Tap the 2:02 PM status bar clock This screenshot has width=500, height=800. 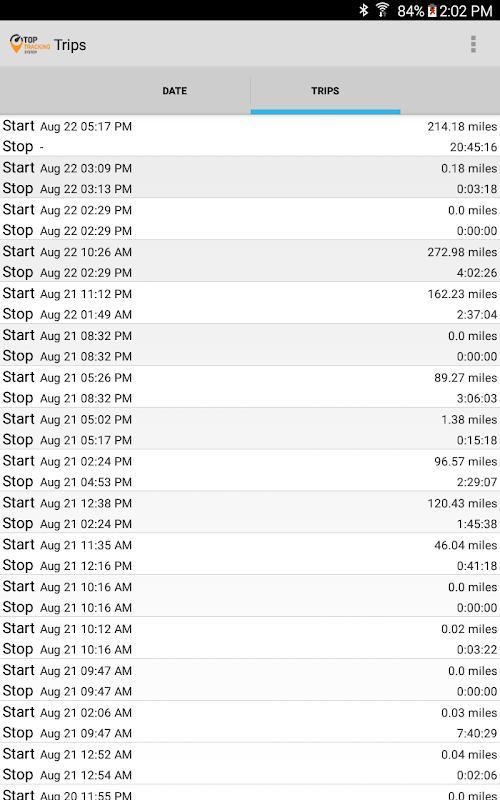coord(466,11)
